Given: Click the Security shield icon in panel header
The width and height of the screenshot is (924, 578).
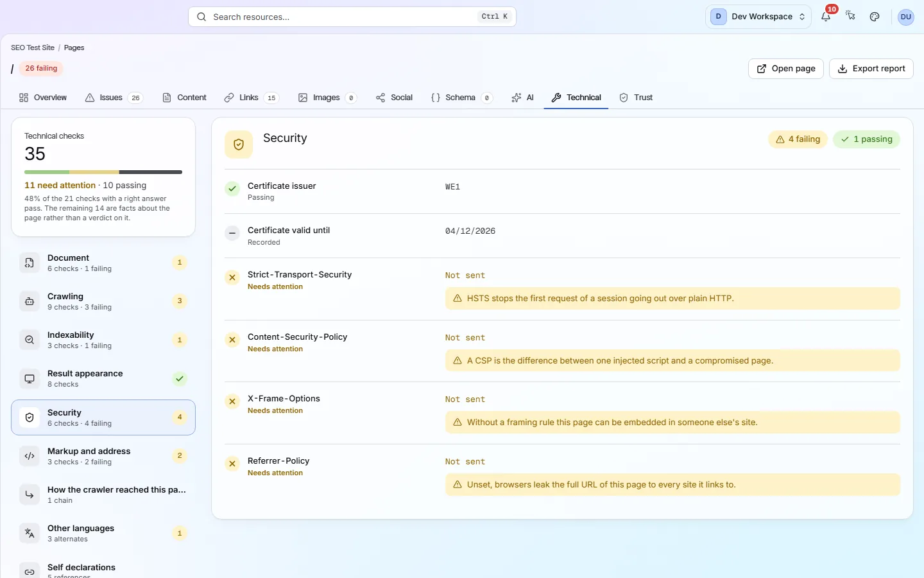Looking at the screenshot, I should [239, 144].
